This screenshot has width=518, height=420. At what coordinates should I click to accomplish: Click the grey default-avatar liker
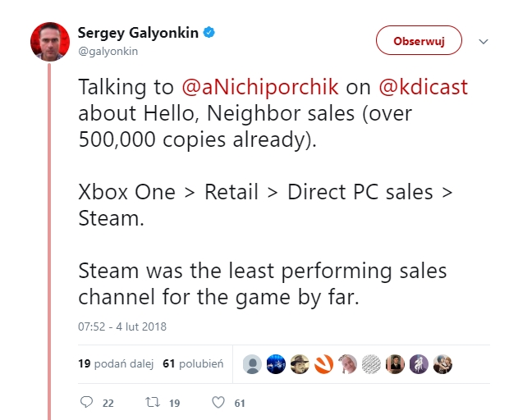[x=253, y=364]
